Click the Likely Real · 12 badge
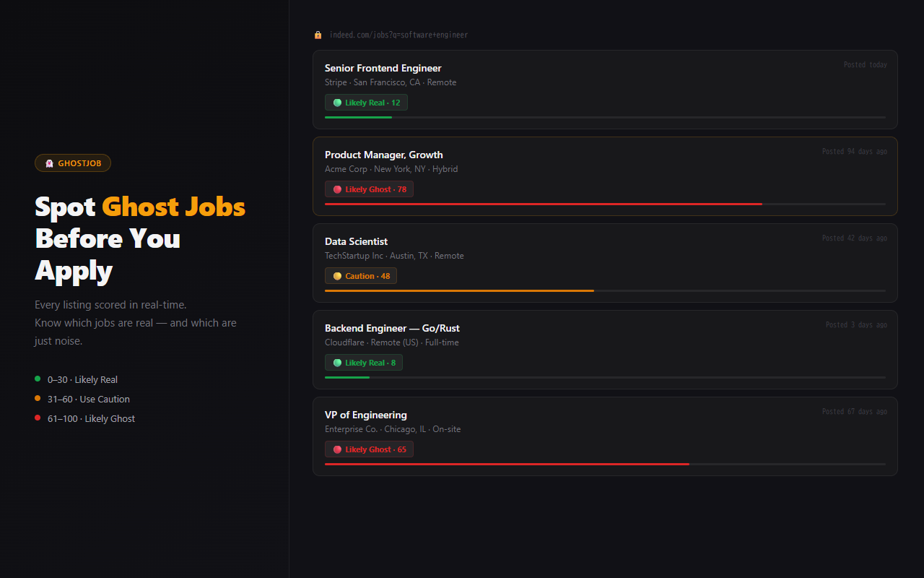 click(366, 103)
